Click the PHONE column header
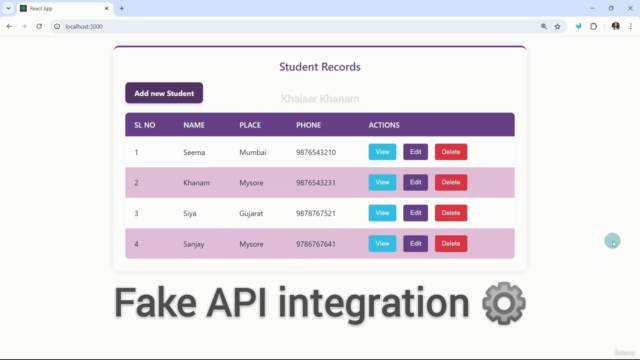Screen dimensions: 640x360 pyautogui.click(x=309, y=125)
